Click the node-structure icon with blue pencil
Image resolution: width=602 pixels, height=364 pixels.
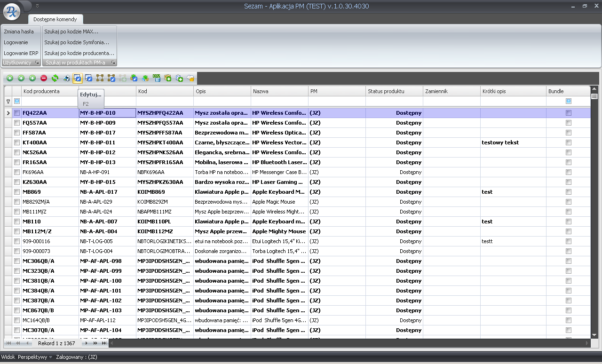tap(111, 78)
